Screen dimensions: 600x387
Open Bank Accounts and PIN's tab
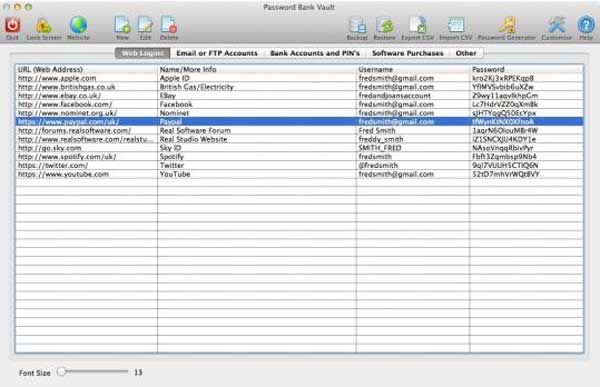click(315, 53)
